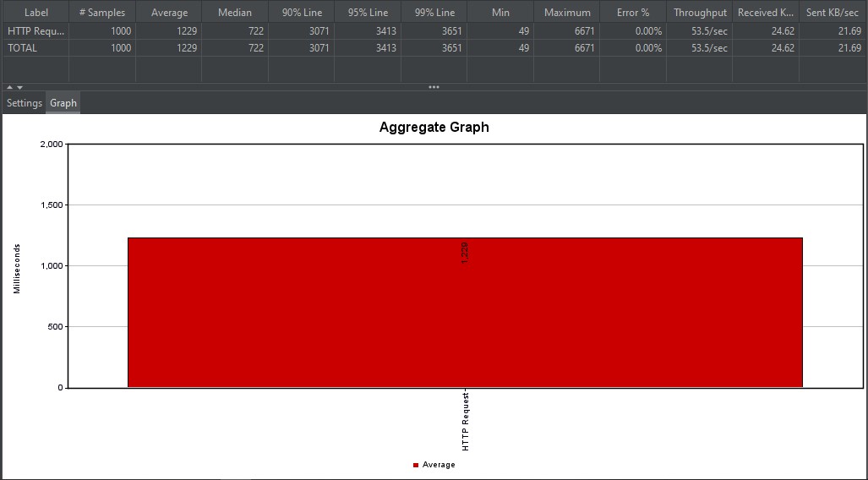Select 90% Line value 3071 in HTTP Request row
The image size is (868, 480).
(x=301, y=31)
